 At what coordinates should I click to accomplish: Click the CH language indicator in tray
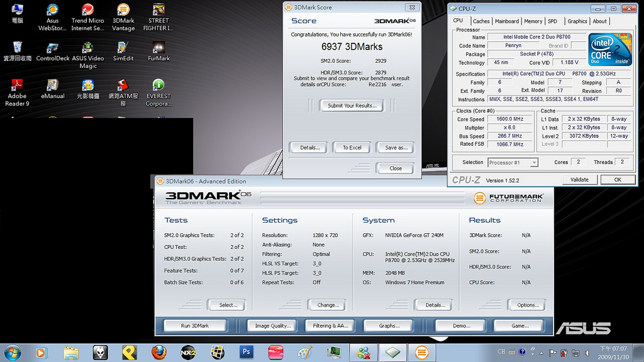pos(501,352)
